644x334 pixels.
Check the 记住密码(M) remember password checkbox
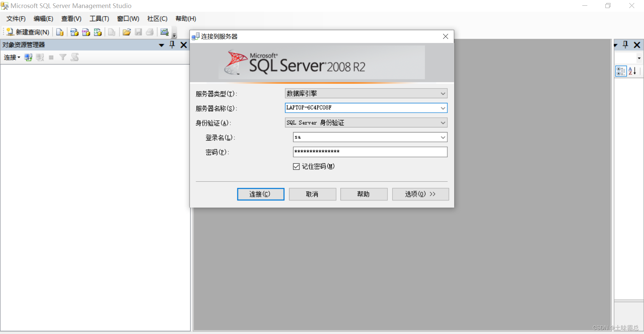296,166
